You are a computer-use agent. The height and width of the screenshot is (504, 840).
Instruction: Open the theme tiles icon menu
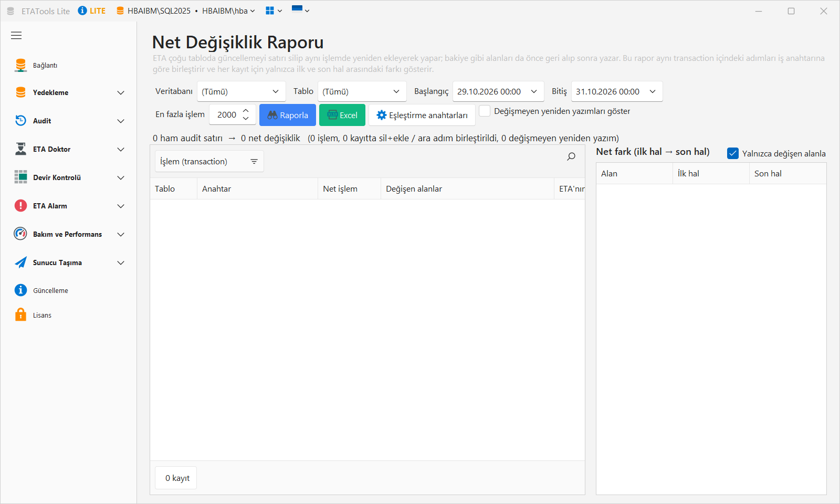274,10
